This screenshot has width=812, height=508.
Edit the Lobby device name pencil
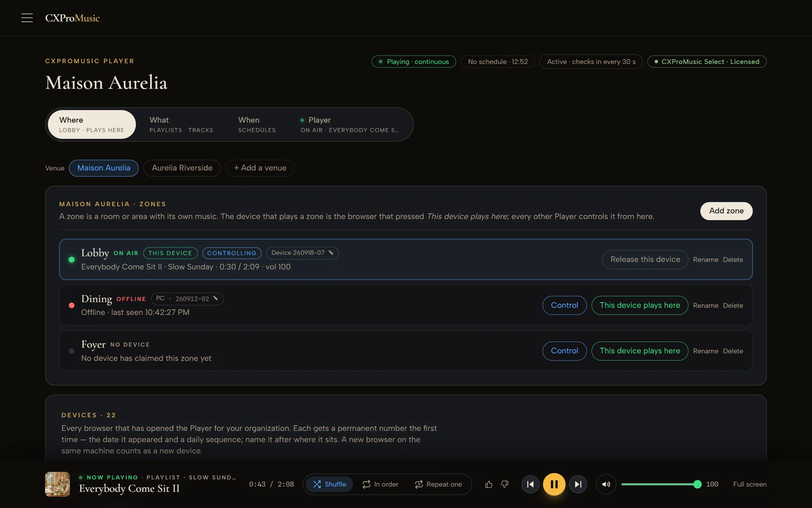click(x=331, y=253)
